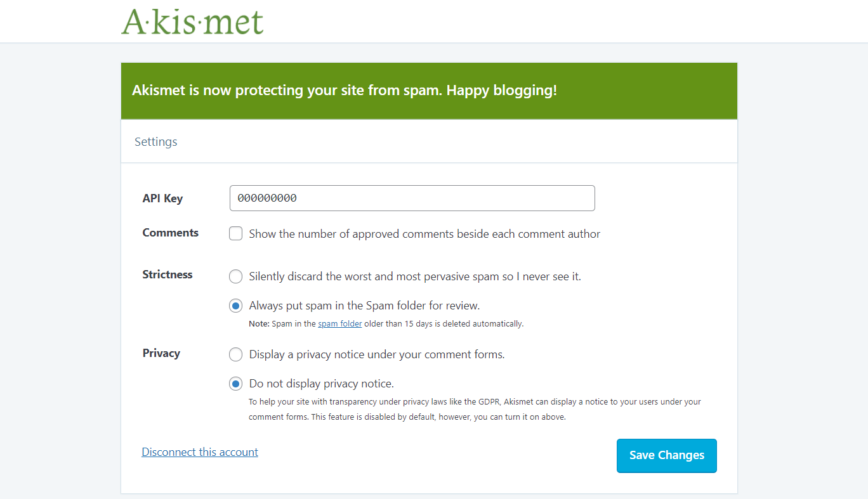Click the 'Silently discard the worst' option text
868x499 pixels.
click(415, 276)
